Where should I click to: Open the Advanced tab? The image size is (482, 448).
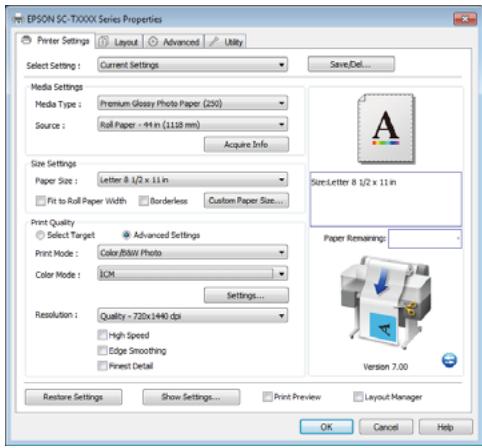pyautogui.click(x=174, y=42)
